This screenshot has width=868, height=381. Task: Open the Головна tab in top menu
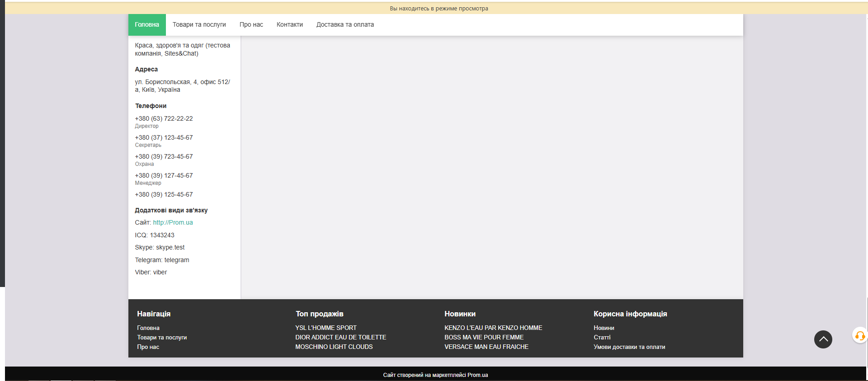(x=147, y=25)
